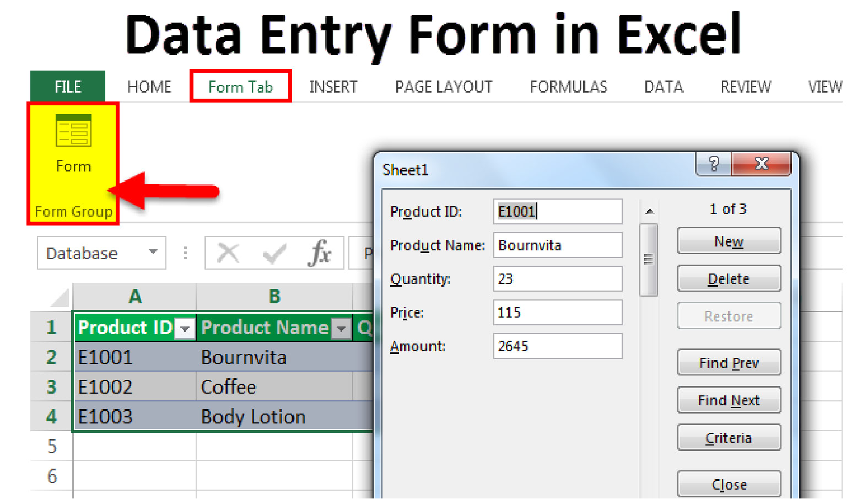Image resolution: width=868 pixels, height=499 pixels.
Task: Click the dialog help question mark button
Action: (714, 164)
